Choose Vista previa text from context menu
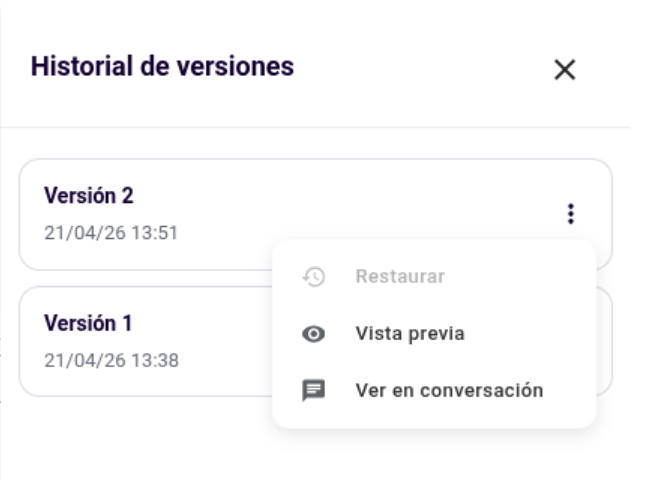Screen dimensions: 668x480 coord(410,333)
